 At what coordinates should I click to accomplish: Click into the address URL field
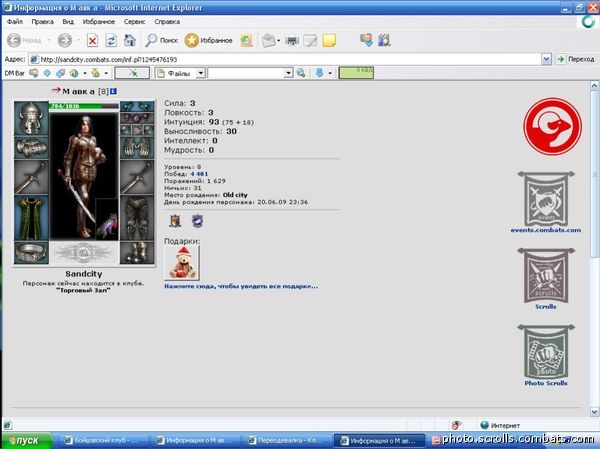tap(285, 59)
